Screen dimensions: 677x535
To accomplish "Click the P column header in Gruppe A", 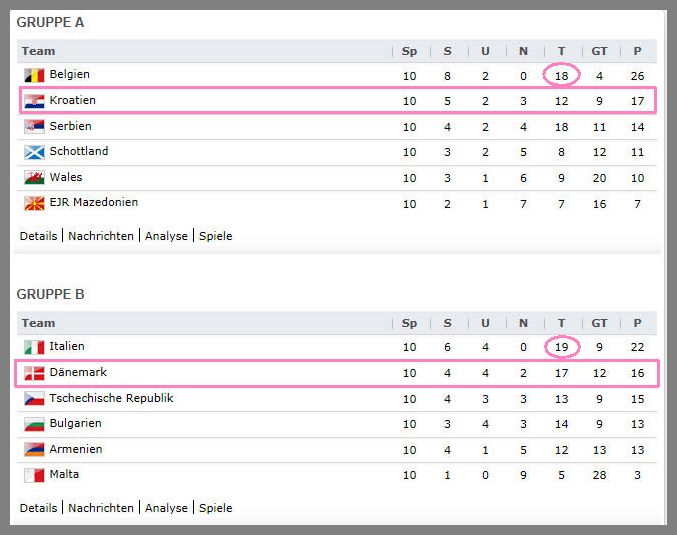I will click(x=637, y=51).
